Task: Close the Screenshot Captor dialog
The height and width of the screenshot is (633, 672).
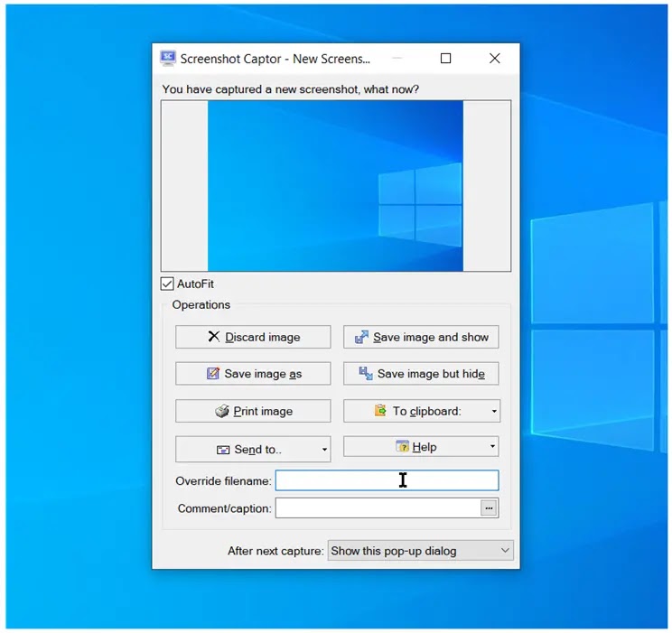Action: [495, 59]
